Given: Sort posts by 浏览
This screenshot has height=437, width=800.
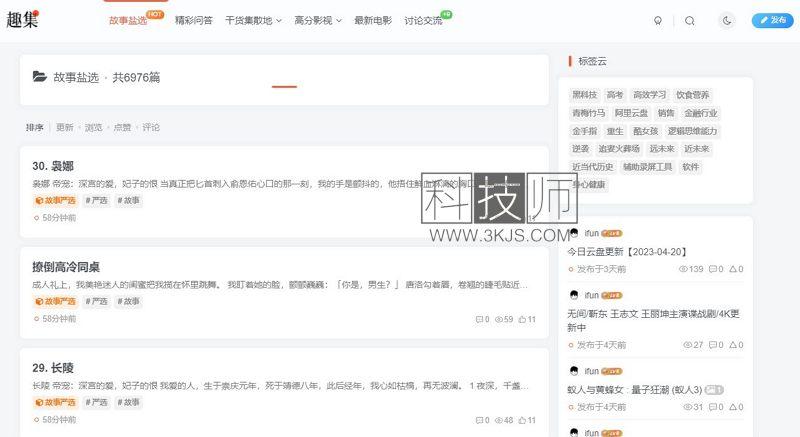Looking at the screenshot, I should pyautogui.click(x=93, y=127).
